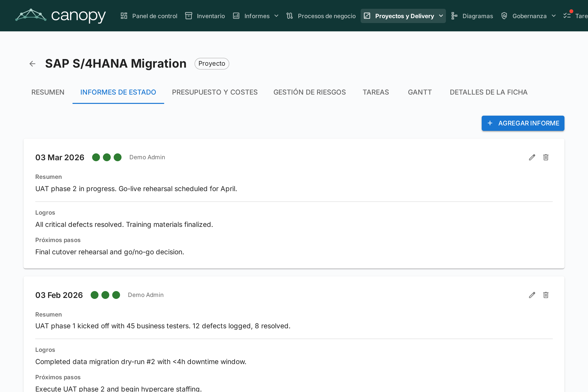
Task: Click the Inventario archive box icon
Action: (x=188, y=16)
